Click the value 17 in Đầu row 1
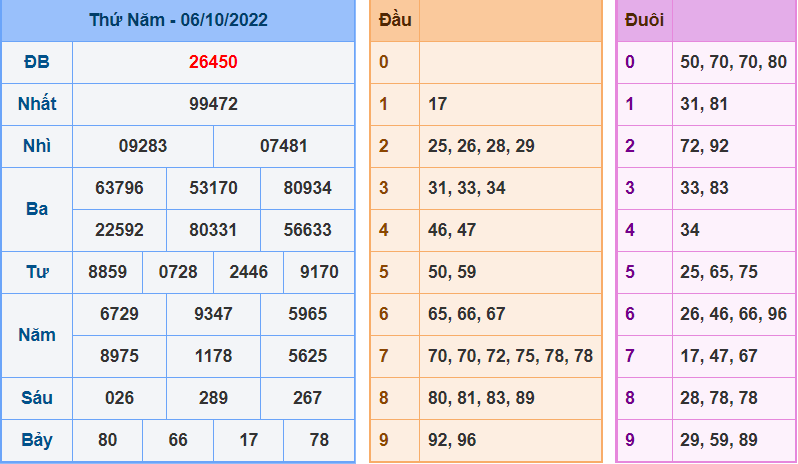 (438, 104)
